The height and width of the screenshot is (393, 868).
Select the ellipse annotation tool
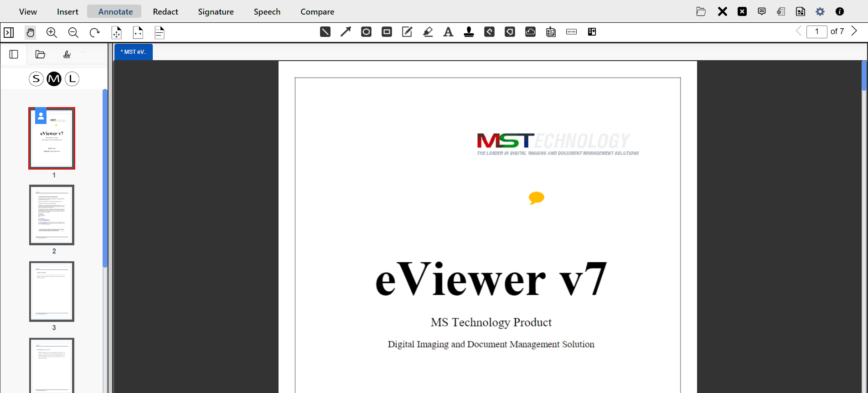coord(366,32)
